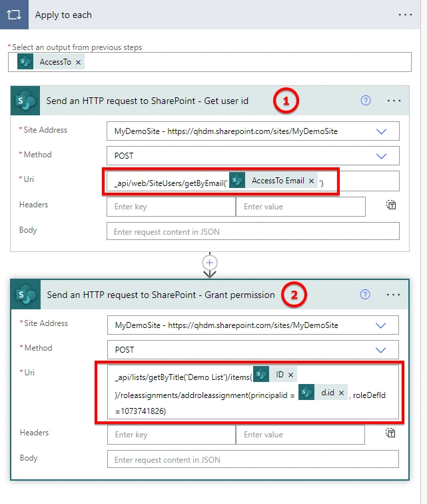
Task: Open help for Get user id action
Action: click(366, 101)
